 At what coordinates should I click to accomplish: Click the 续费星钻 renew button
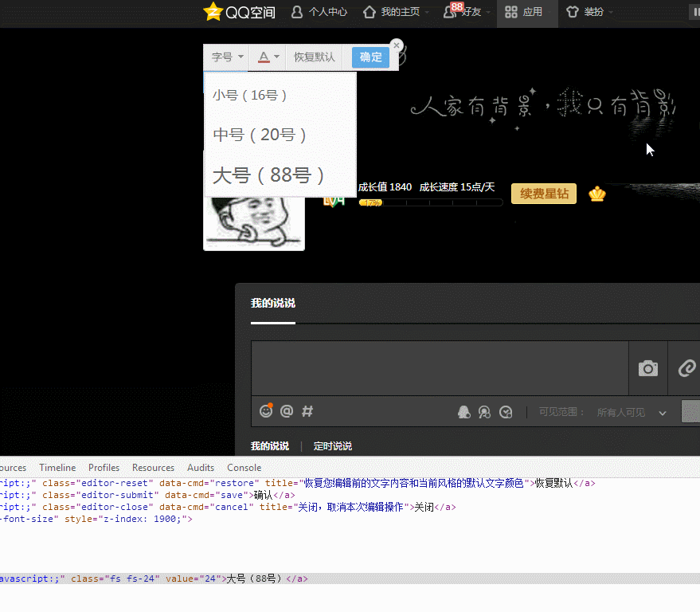(x=544, y=194)
